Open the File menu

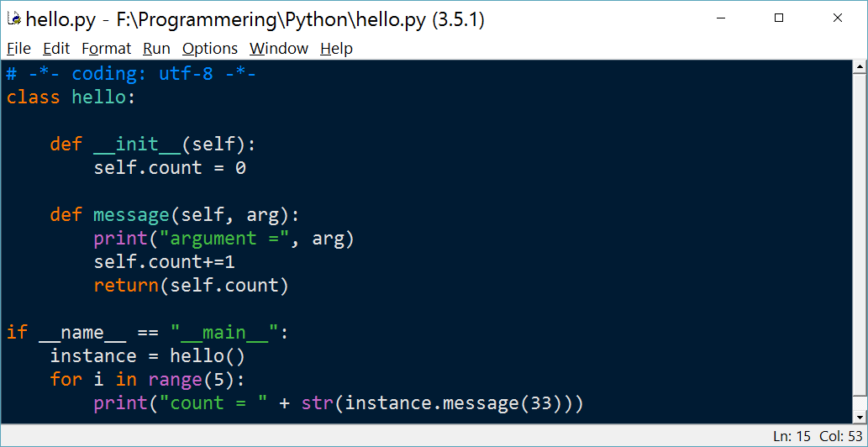point(18,49)
